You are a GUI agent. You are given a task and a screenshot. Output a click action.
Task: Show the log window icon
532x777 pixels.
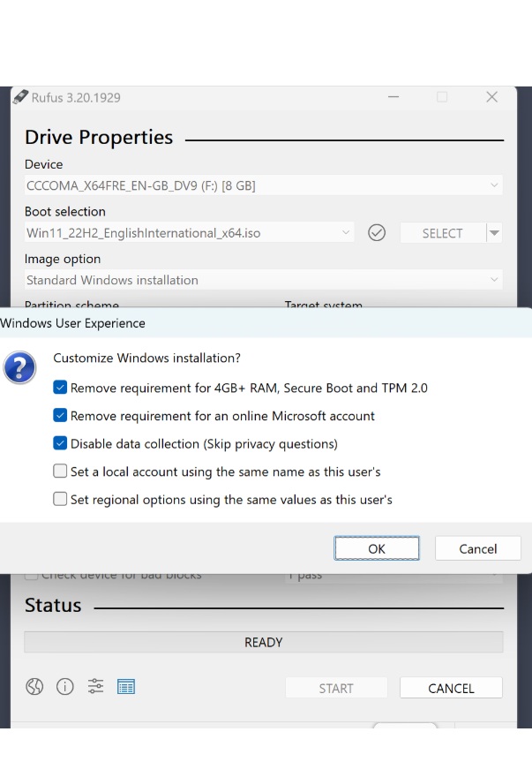[x=126, y=687]
